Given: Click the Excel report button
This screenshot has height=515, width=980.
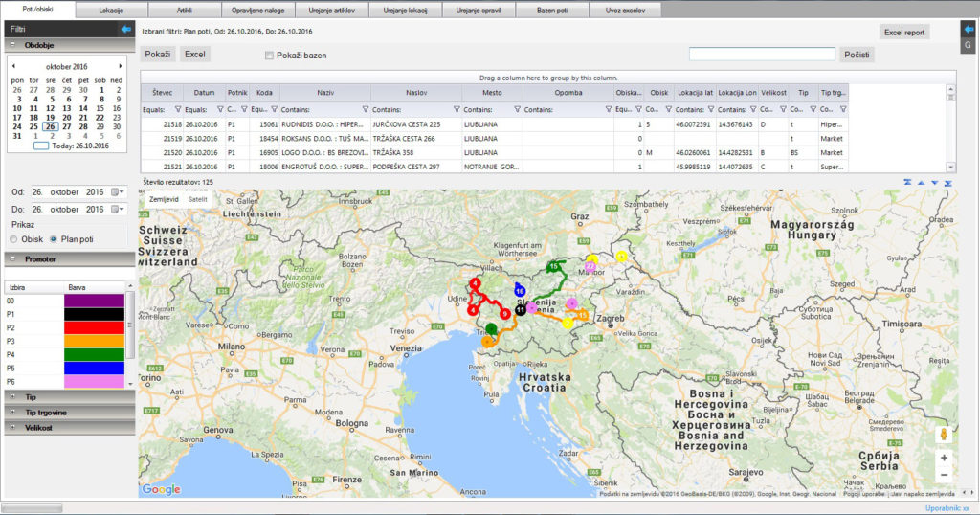Looking at the screenshot, I should [904, 32].
